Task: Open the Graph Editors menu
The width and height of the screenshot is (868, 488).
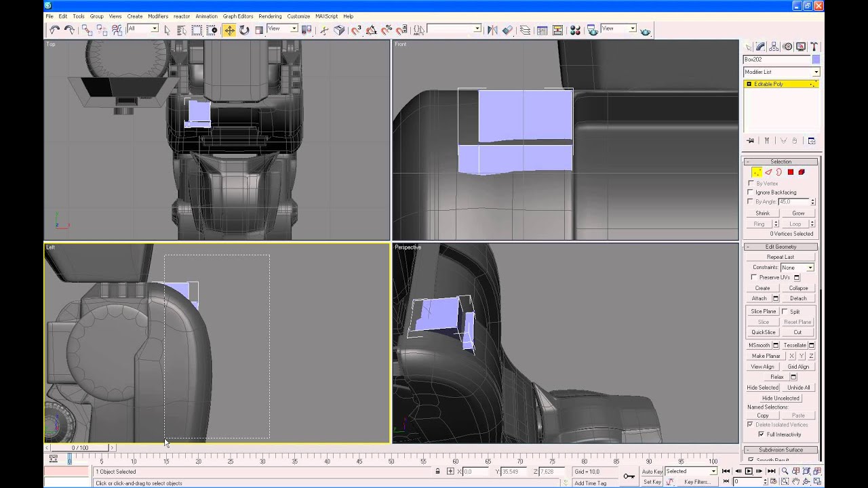Action: pos(238,16)
